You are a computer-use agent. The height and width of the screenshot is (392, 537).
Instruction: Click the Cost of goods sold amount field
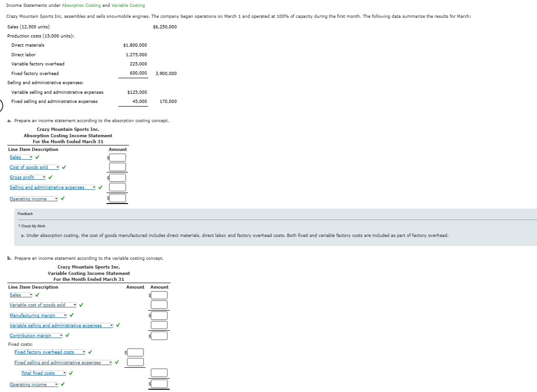point(117,167)
